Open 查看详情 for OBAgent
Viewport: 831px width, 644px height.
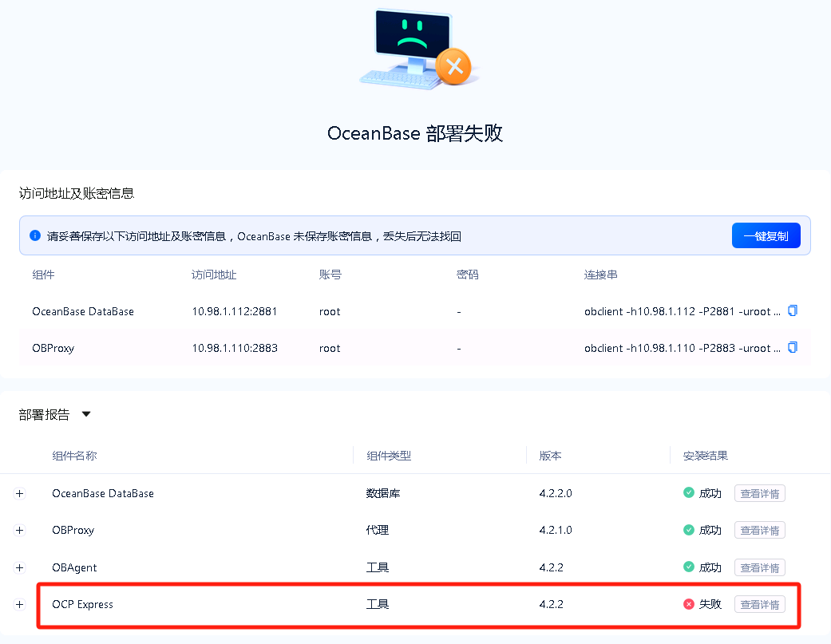[x=759, y=567]
